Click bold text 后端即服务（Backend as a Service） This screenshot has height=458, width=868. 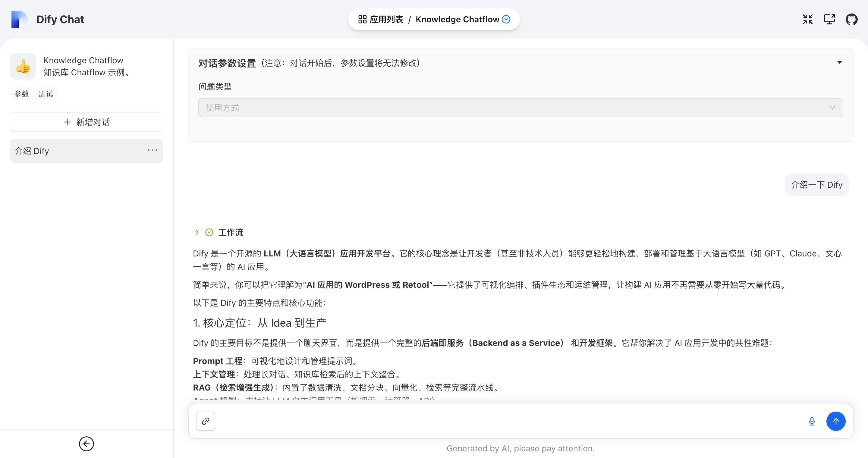493,343
